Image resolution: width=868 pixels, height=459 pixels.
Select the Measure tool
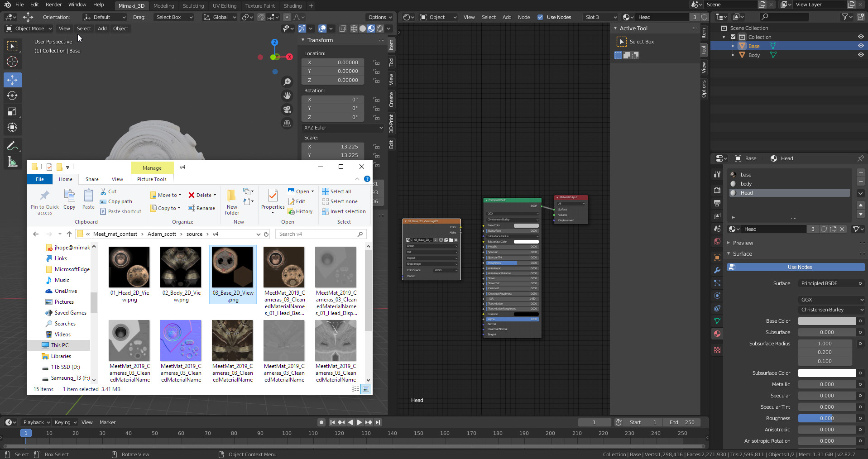[x=12, y=162]
